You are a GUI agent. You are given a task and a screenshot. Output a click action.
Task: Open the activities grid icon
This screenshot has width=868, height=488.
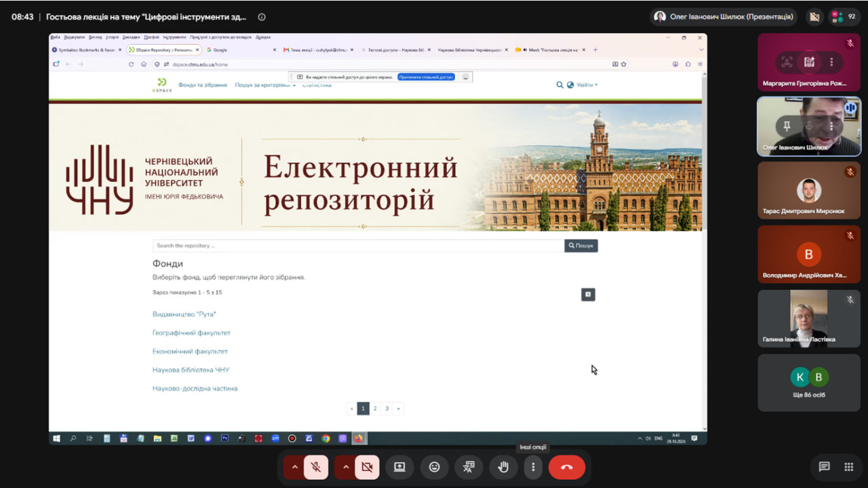(848, 467)
